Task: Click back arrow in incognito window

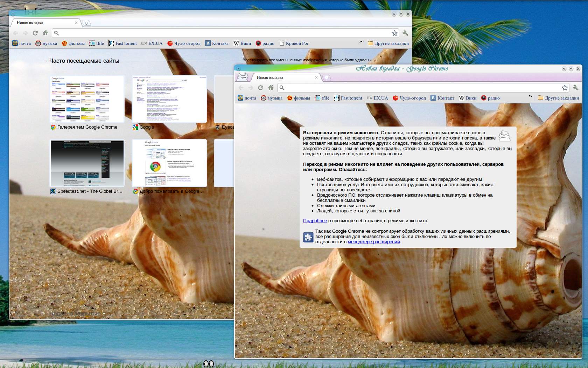Action: [x=241, y=88]
